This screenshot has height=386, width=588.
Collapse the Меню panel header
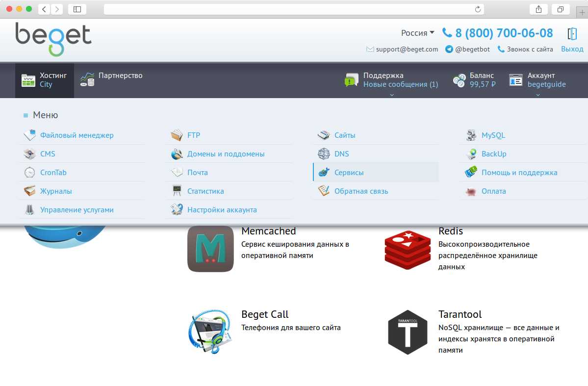coord(41,115)
